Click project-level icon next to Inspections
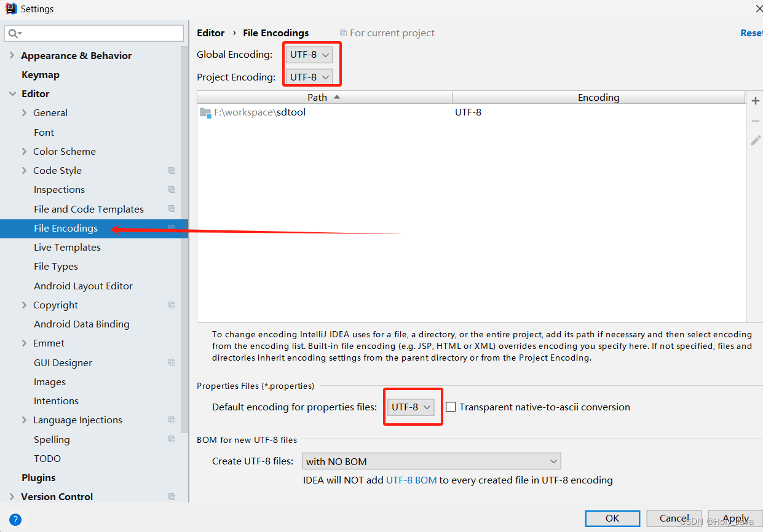This screenshot has height=532, width=763. point(172,190)
